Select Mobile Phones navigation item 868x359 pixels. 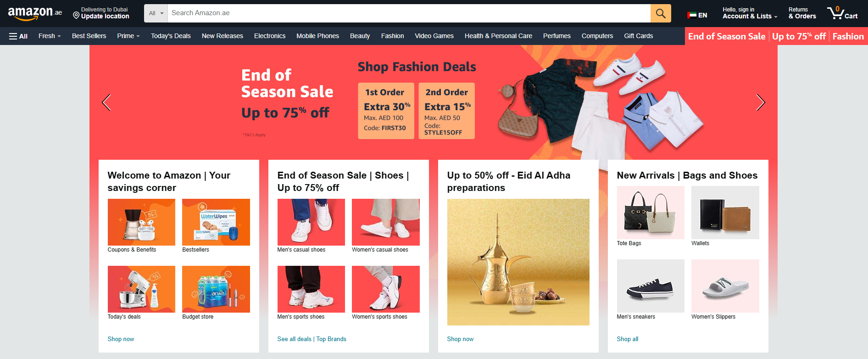(x=317, y=36)
